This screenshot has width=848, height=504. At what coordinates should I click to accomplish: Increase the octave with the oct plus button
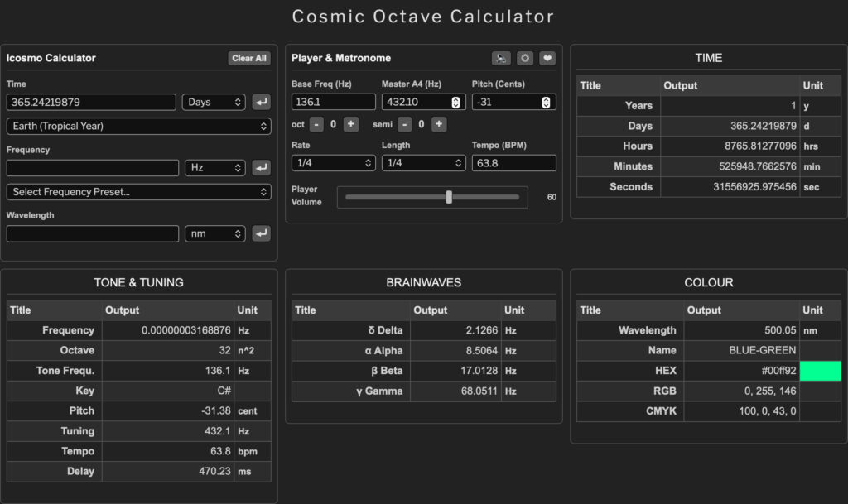click(349, 124)
